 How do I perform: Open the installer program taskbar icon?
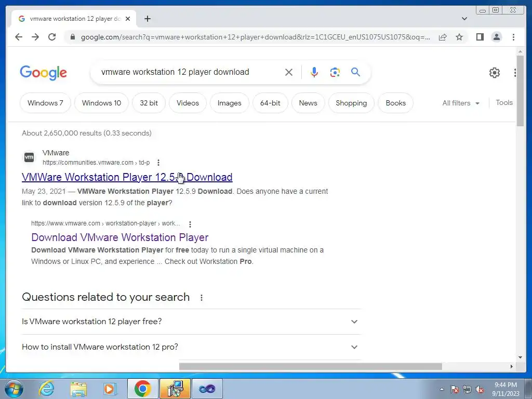point(175,389)
